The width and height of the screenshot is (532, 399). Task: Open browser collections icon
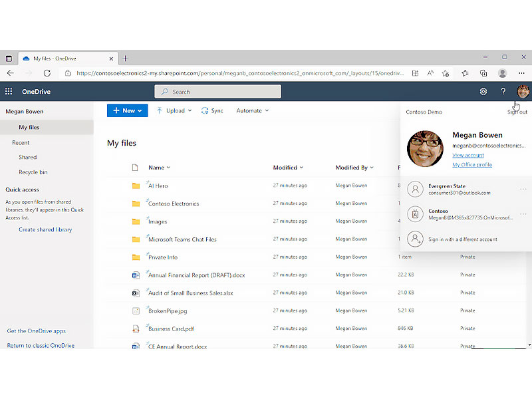[x=483, y=73]
